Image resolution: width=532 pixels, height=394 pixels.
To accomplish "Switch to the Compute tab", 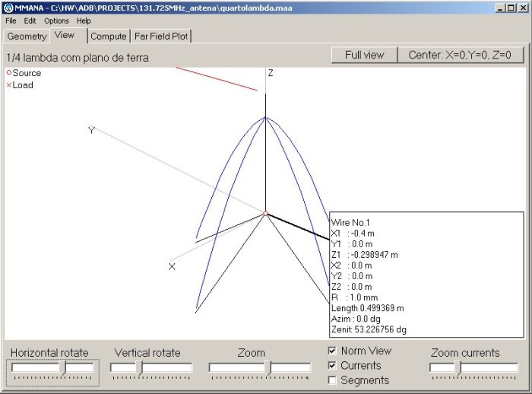I will 109,37.
